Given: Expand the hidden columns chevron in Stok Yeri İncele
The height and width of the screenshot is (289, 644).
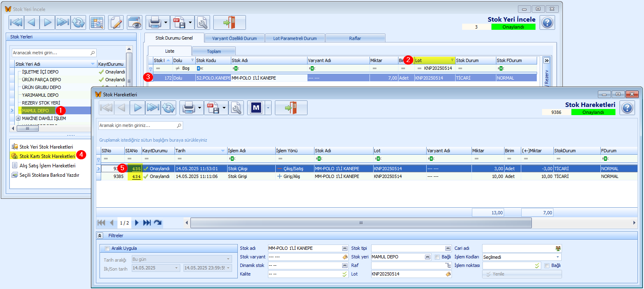Looking at the screenshot, I should [x=547, y=60].
